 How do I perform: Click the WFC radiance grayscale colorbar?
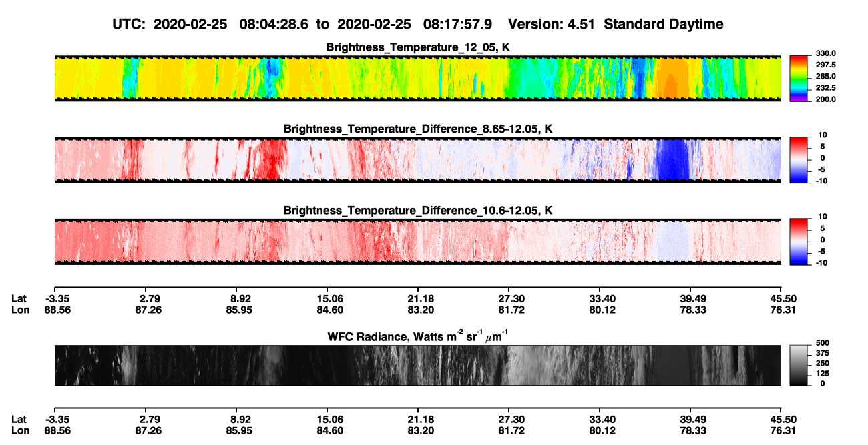tap(799, 365)
